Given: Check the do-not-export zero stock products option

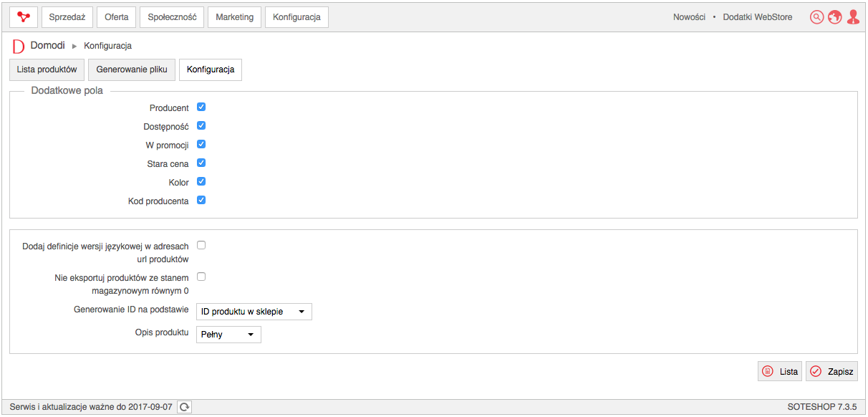Looking at the screenshot, I should (201, 277).
